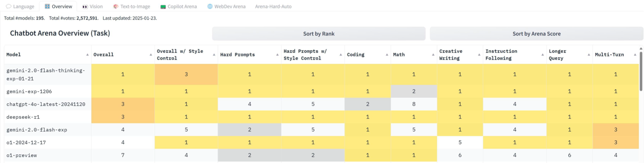
Task: Sort table by Model column arrow
Action: [x=87, y=55]
